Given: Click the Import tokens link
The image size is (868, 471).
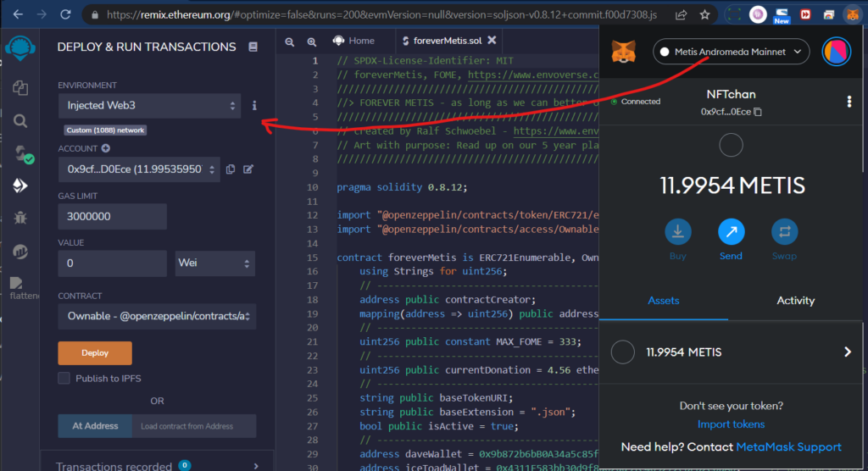Looking at the screenshot, I should pyautogui.click(x=731, y=424).
